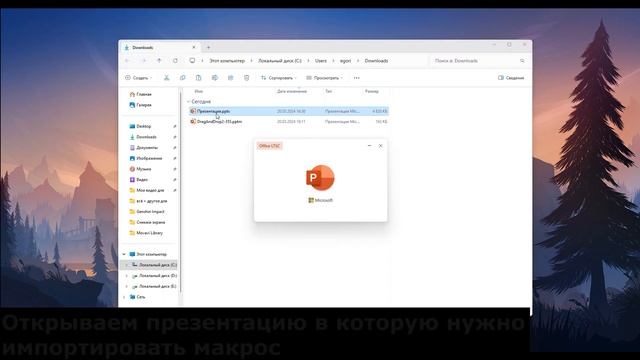The image size is (640, 360).
Task: Expand the Сеть tree node
Action: click(124, 297)
